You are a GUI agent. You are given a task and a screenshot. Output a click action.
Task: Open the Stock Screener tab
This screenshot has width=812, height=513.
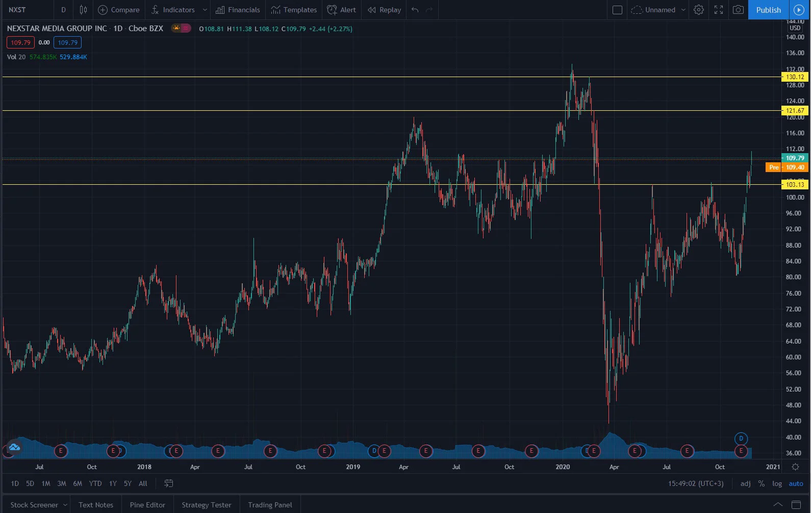(x=34, y=505)
